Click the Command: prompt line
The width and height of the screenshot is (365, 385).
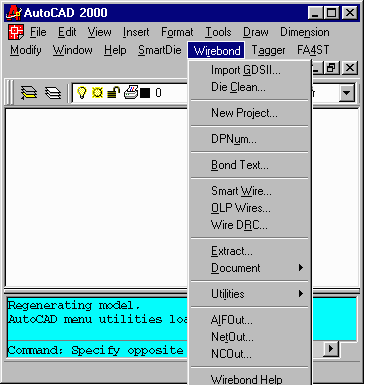[x=97, y=350]
